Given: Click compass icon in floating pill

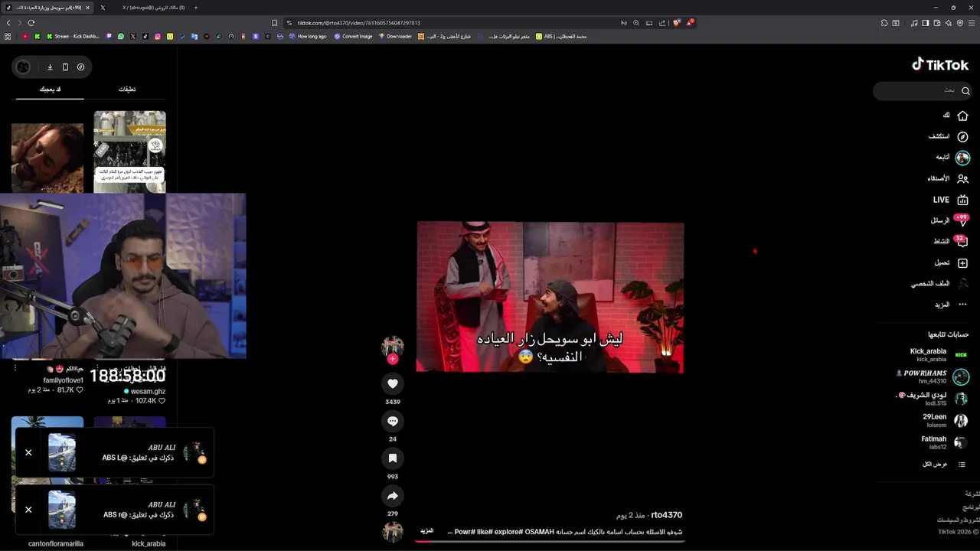Looking at the screenshot, I should [x=80, y=67].
